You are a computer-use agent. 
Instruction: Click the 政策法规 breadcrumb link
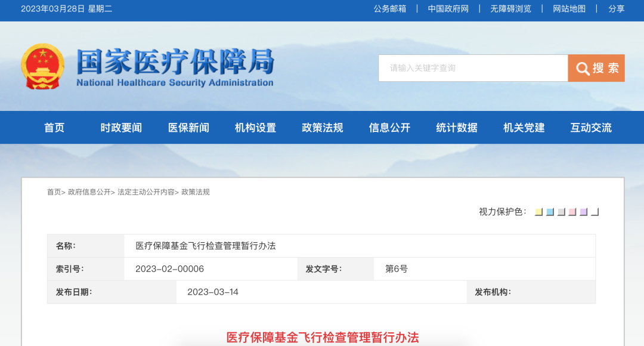tap(196, 192)
